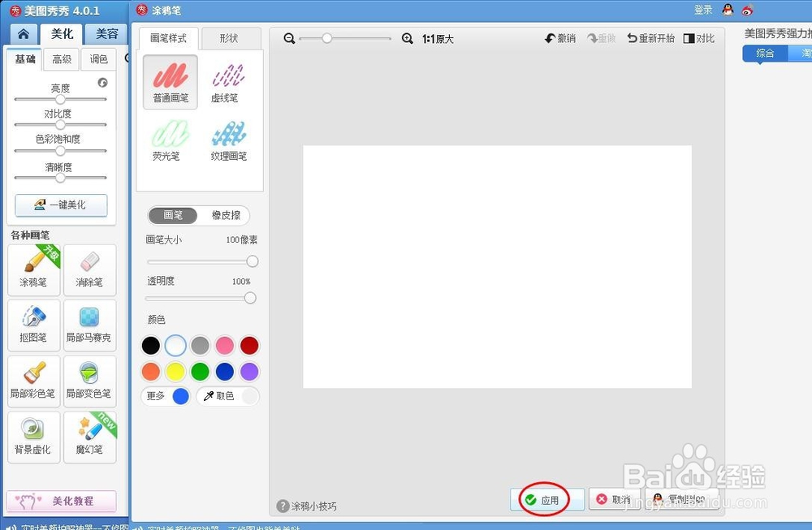Viewport: 812px width, 530px height.
Task: Click the zoom out magnifier icon
Action: 290,39
